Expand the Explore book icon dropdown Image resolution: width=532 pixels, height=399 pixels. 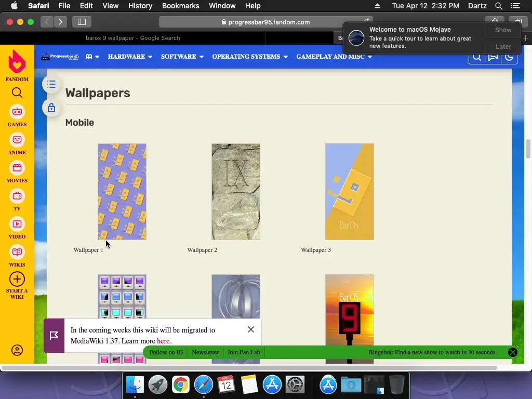[92, 57]
